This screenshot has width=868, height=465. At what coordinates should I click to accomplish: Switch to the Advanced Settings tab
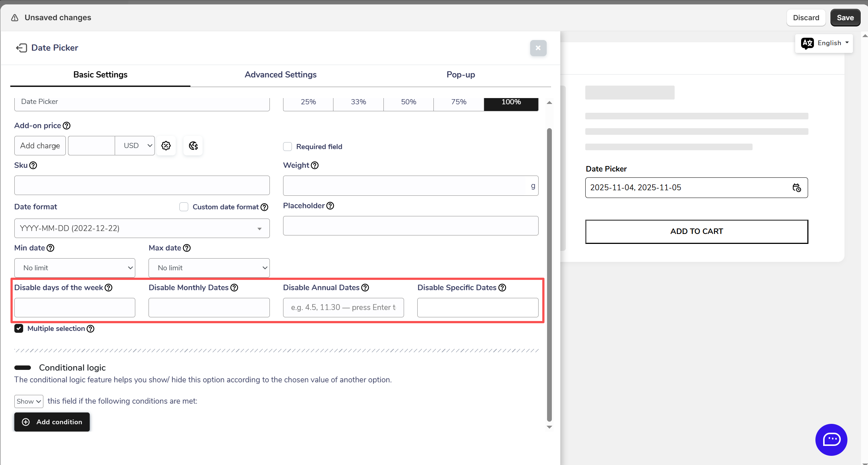tap(281, 75)
